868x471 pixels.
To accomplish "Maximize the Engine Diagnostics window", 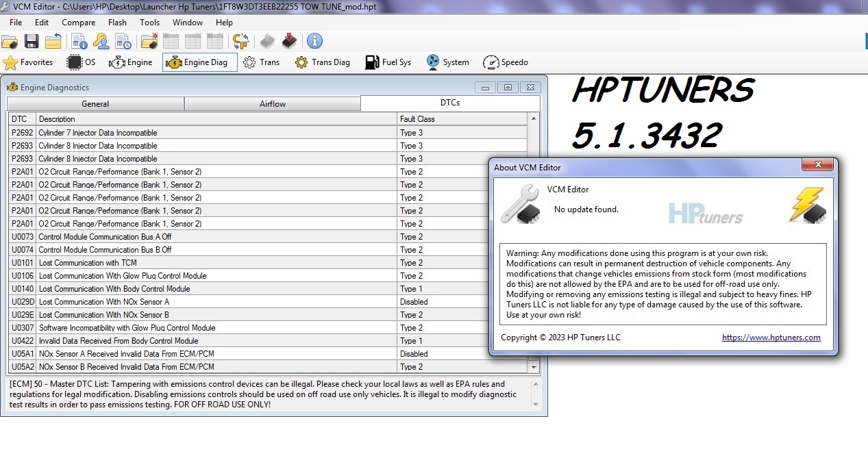I will pyautogui.click(x=508, y=88).
